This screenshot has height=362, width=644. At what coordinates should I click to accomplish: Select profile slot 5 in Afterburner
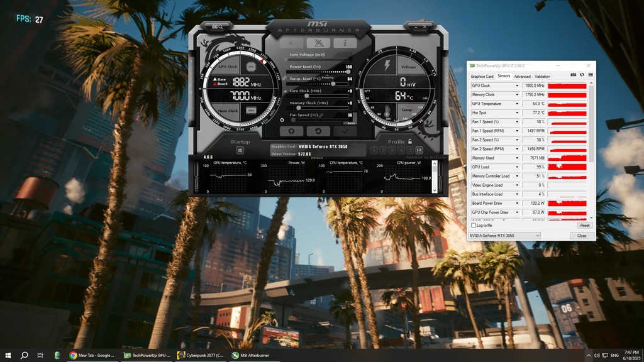(410, 151)
